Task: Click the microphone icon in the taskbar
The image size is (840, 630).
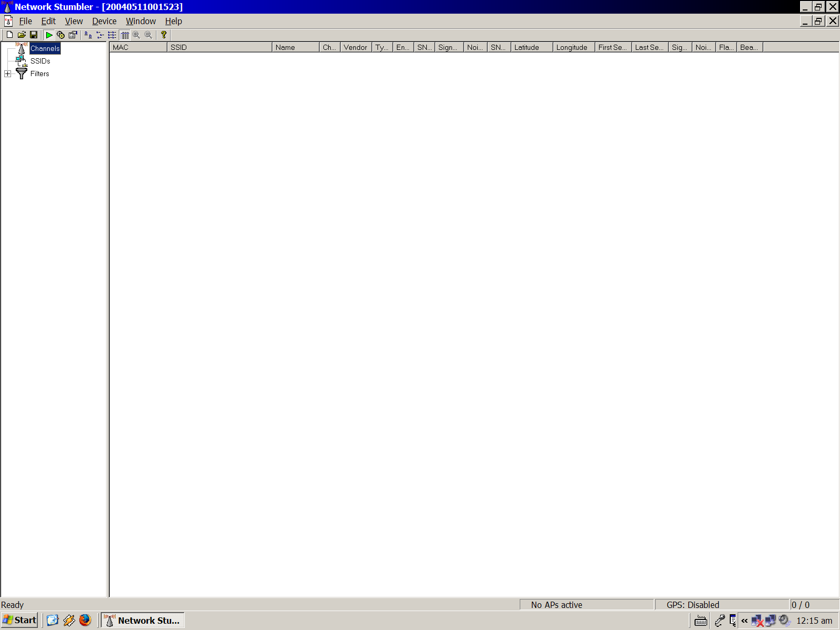Action: (720, 621)
